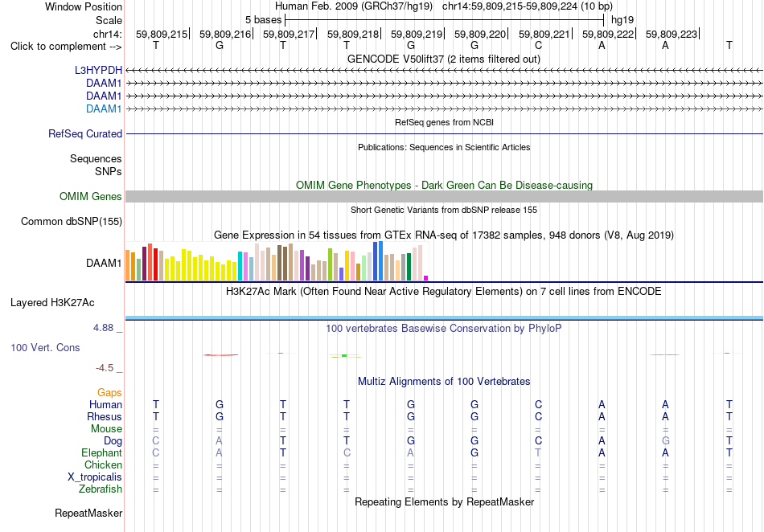Viewport: 764px width, 532px height.
Task: Click the -4.5 PhyloP lower limit value
Action: tap(105, 368)
